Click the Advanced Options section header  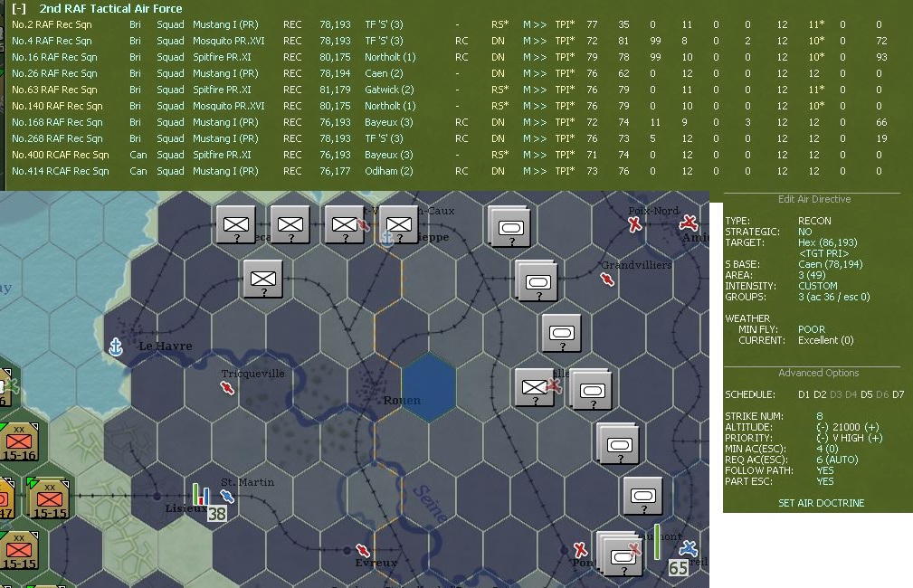818,373
